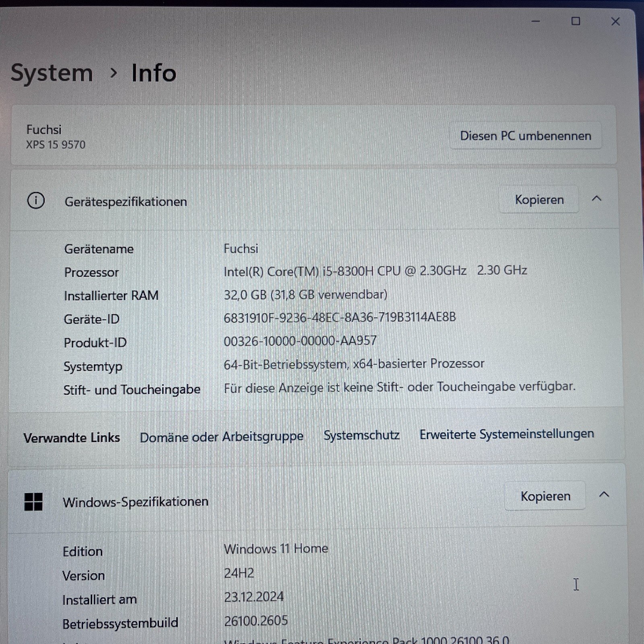This screenshot has height=644, width=644.
Task: Click the Gerätename value Fuchsi in the specifications list
Action: 241,249
